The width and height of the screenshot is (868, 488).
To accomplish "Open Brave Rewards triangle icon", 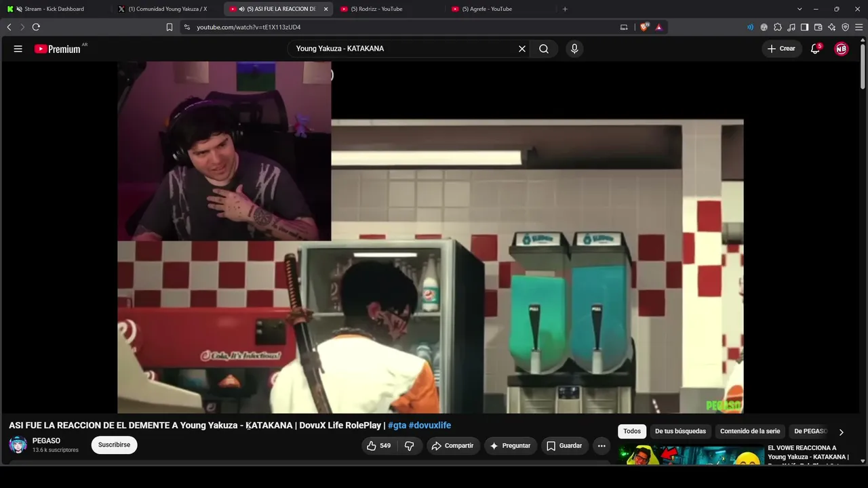I will tap(658, 27).
